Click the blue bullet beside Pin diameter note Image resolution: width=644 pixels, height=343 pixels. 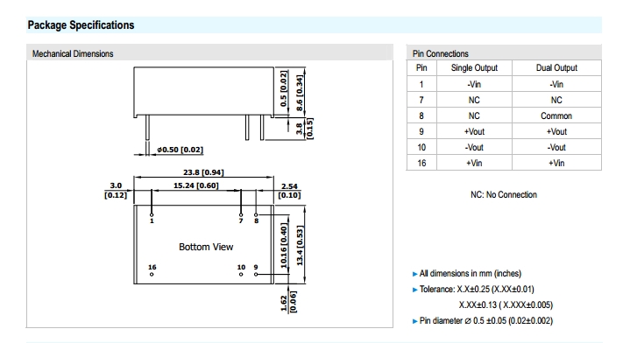click(414, 321)
